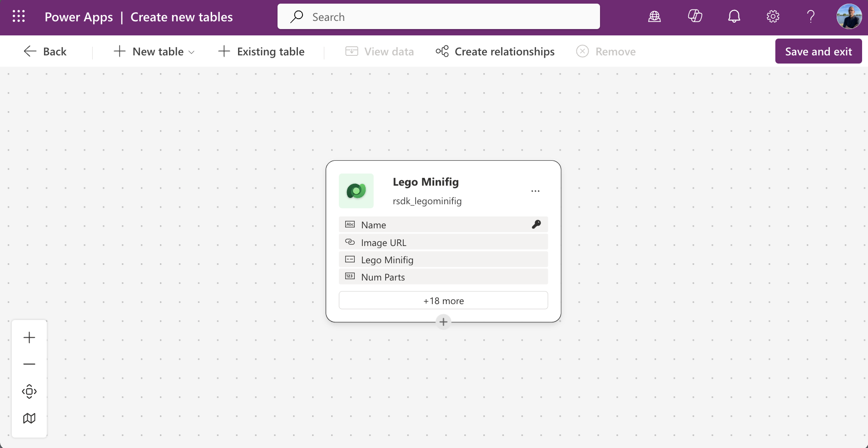Fit canvas to view icon
Image resolution: width=868 pixels, height=448 pixels.
coord(29,391)
